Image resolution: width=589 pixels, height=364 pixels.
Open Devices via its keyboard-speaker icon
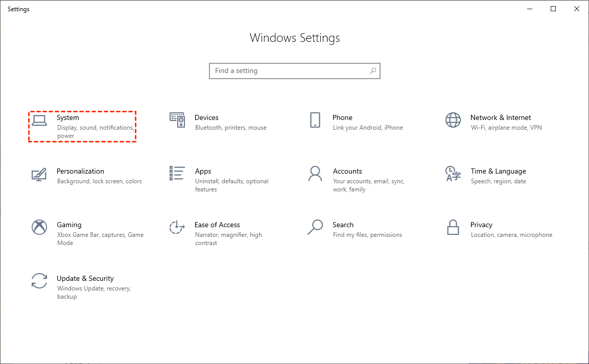pyautogui.click(x=177, y=120)
